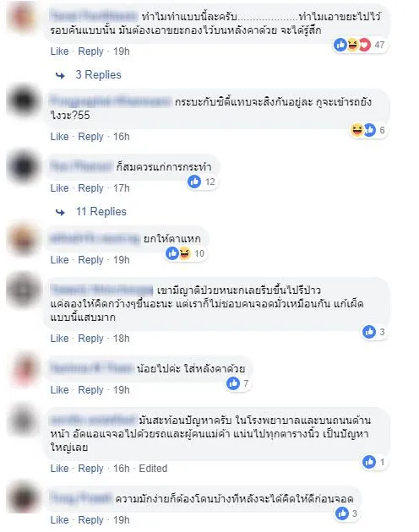The image size is (419, 532).
Task: Open reactions on the 47-reaction comment
Action: (360, 45)
